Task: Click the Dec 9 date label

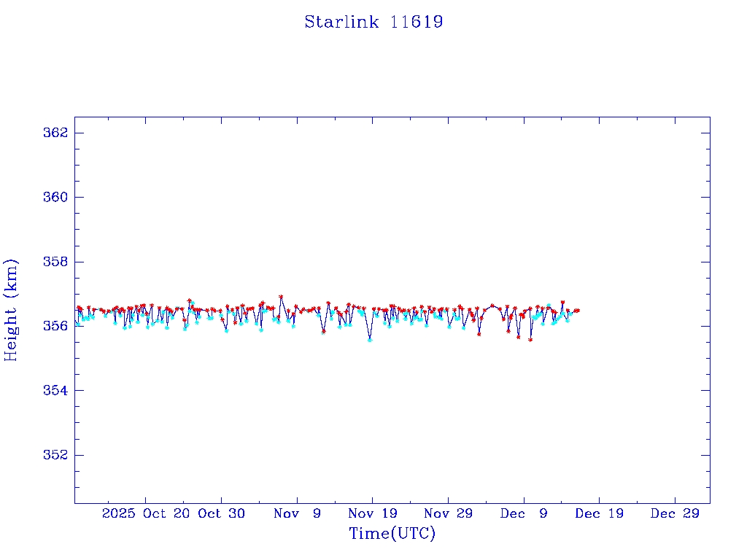Action: coord(523,513)
